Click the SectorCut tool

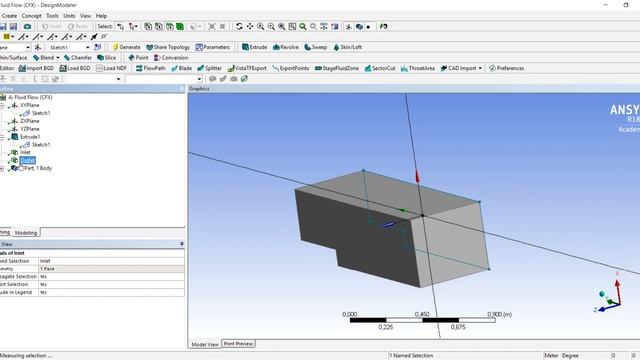tap(380, 69)
